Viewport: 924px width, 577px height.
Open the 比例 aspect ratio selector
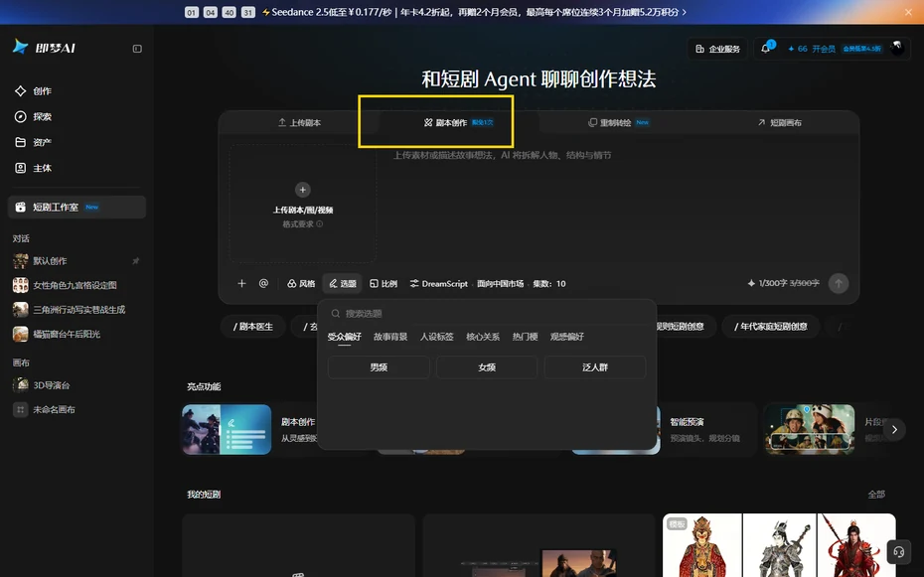coord(384,283)
